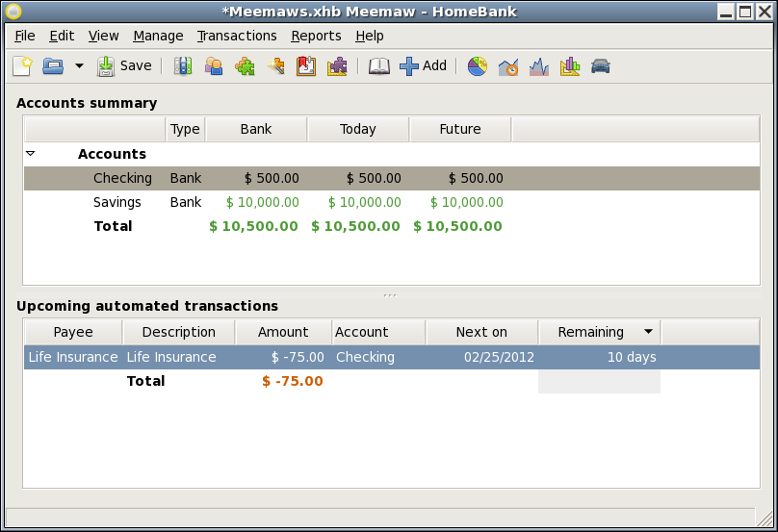Open the accounts manager icon
The image size is (778, 532).
coord(183,66)
